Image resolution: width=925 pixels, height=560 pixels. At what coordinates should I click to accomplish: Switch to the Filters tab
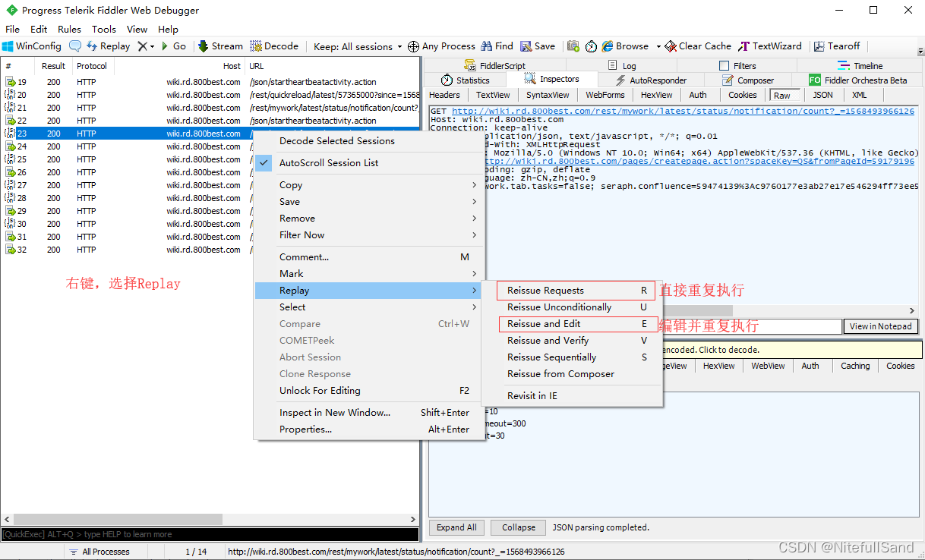click(737, 66)
